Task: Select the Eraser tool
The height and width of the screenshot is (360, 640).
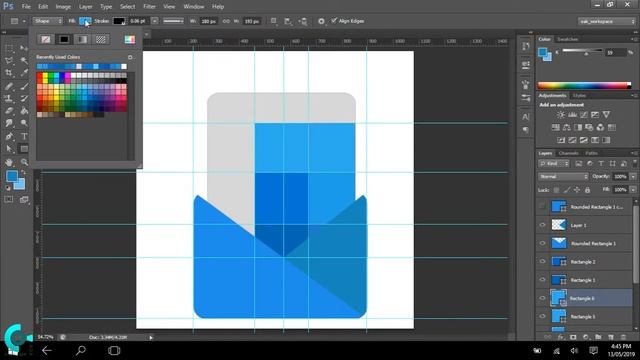Action: (9, 111)
